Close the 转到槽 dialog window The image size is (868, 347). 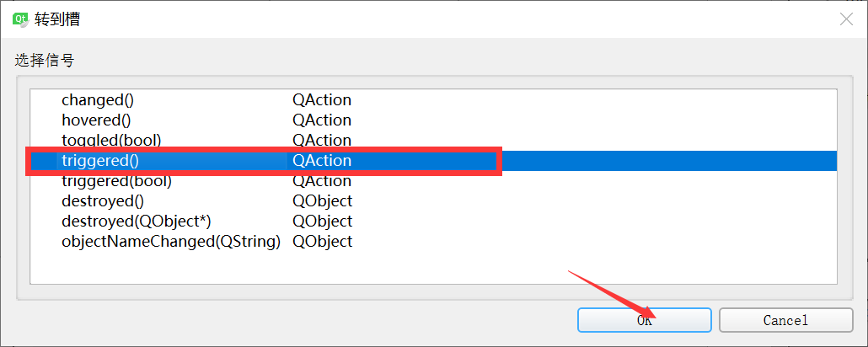(x=846, y=19)
